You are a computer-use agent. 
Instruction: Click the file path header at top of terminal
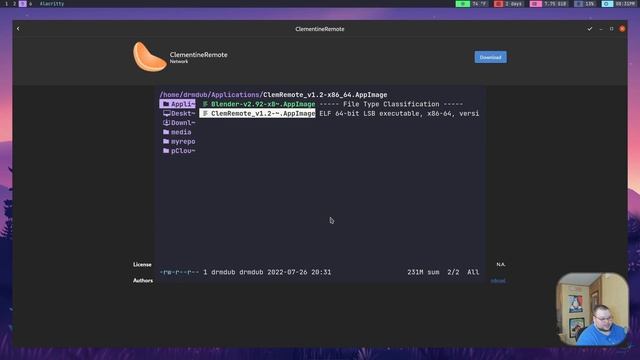[x=273, y=95]
